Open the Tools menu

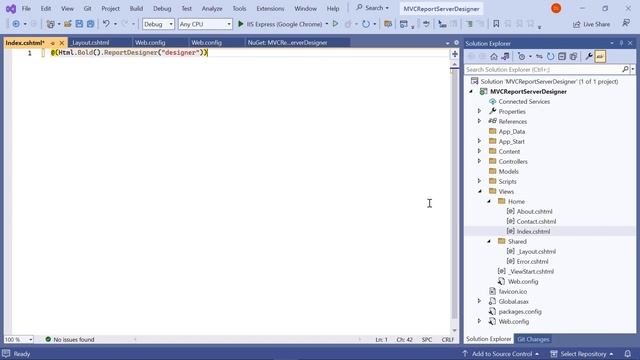click(239, 9)
